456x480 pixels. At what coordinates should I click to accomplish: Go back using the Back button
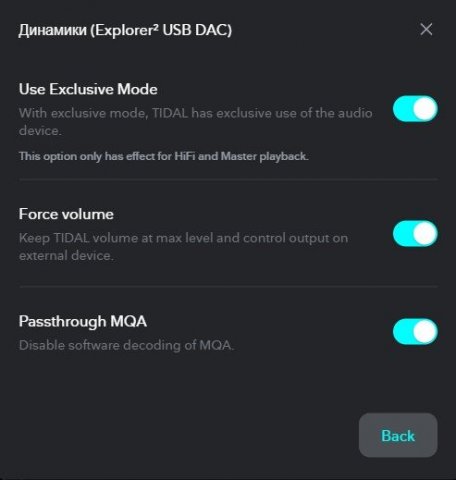(398, 435)
